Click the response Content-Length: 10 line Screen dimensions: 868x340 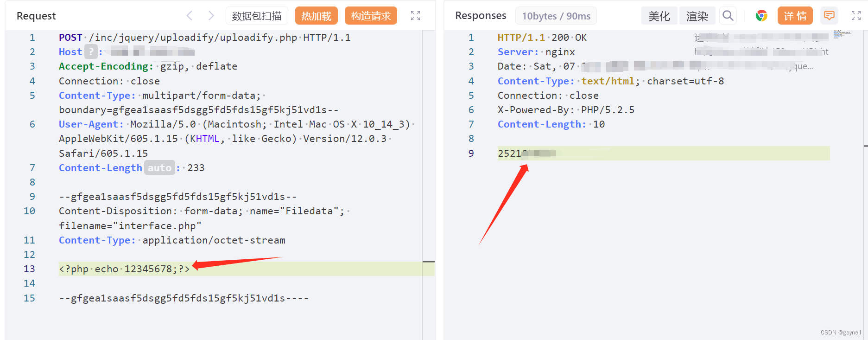click(x=551, y=124)
